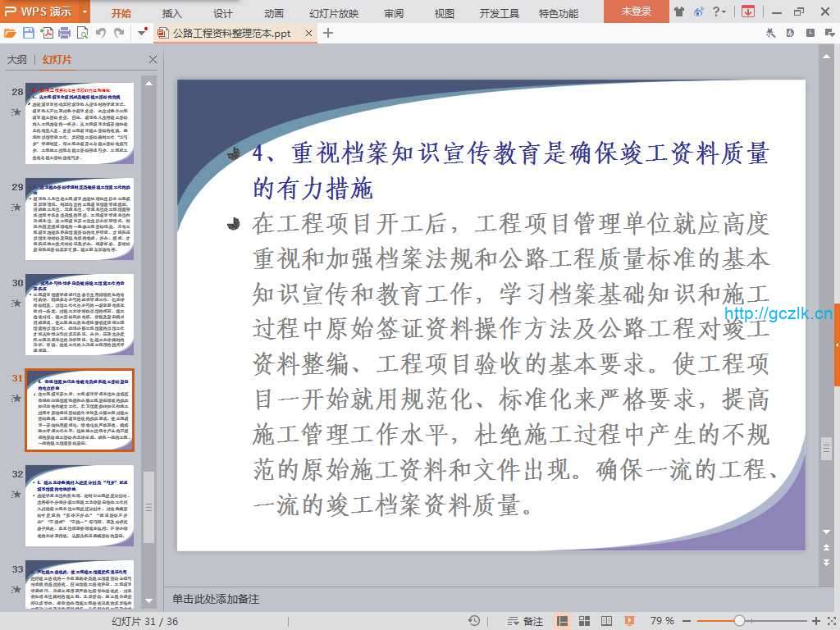Click the Undo arrow

click(101, 33)
